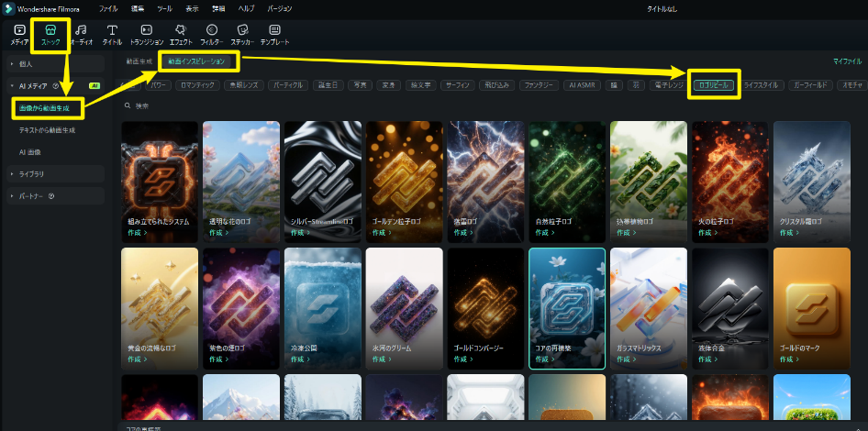Open the 紫色の煙ロゴ template thumbnail

(240, 308)
